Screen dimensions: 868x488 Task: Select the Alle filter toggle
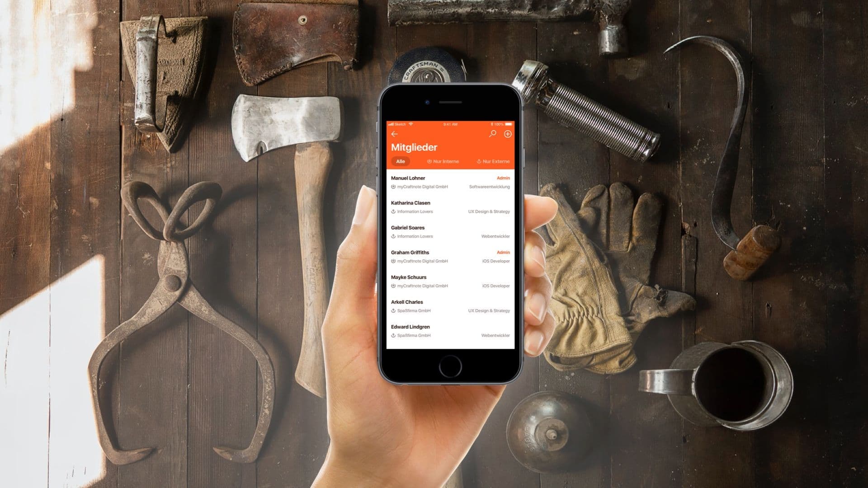[400, 161]
